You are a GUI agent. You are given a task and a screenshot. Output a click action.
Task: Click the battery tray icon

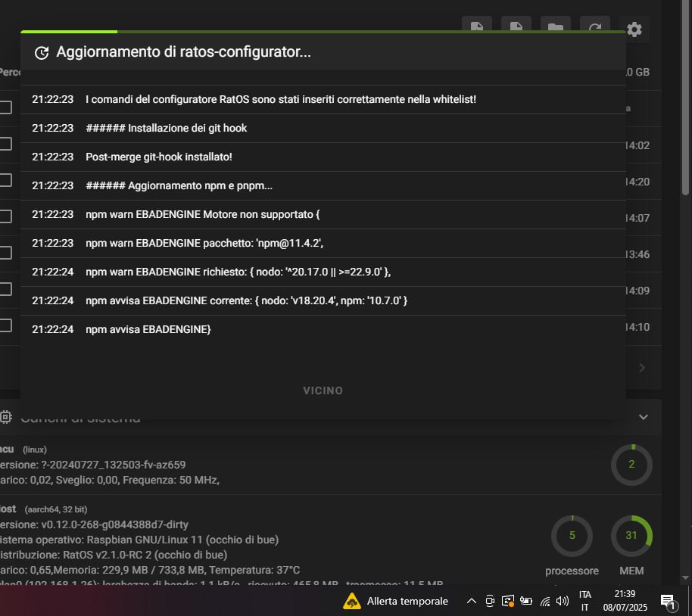(525, 601)
